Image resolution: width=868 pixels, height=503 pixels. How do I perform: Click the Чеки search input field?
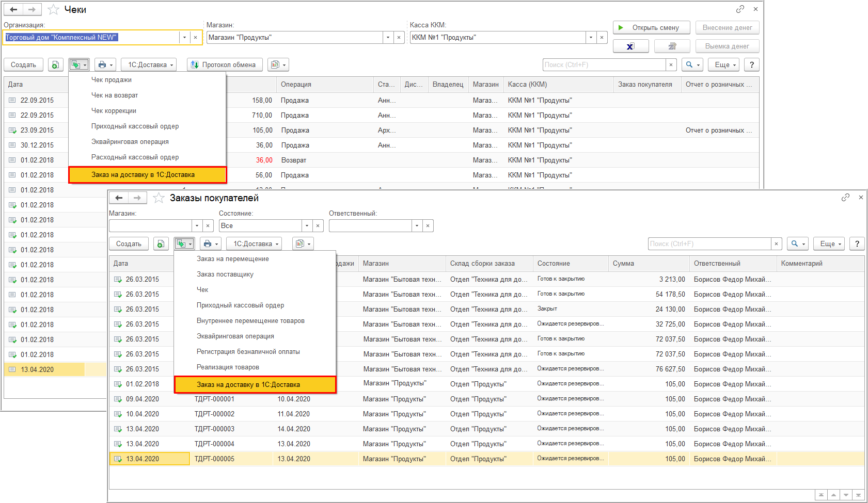click(x=604, y=64)
